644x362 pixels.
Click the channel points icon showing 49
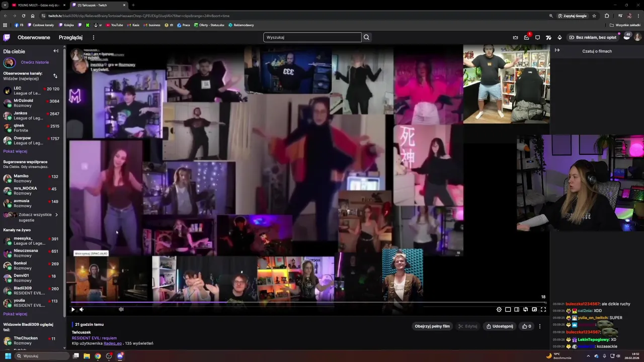626,37
